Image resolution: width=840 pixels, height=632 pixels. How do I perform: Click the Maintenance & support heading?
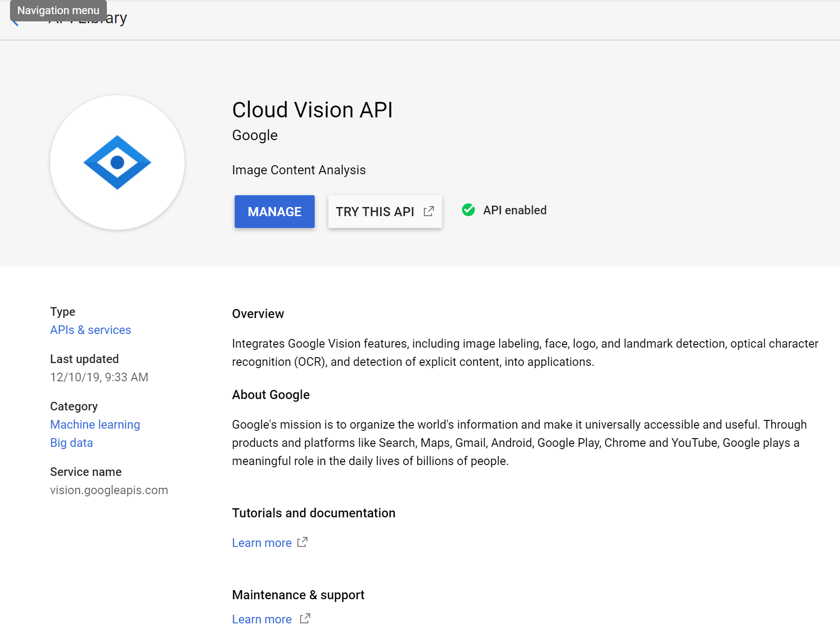point(298,595)
